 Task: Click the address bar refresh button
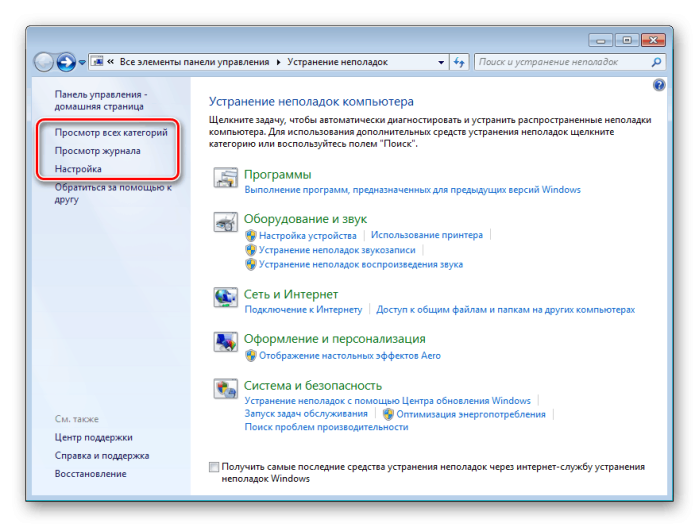tap(459, 62)
